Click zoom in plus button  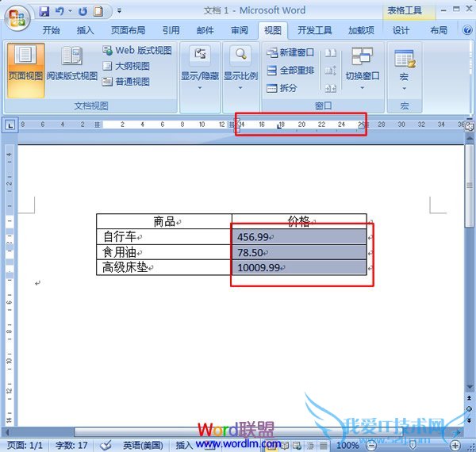455,446
